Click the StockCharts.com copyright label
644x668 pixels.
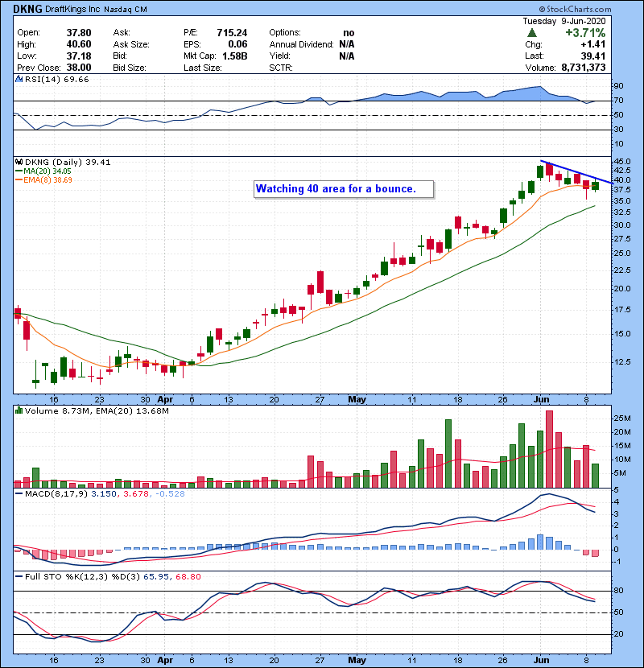pos(575,9)
